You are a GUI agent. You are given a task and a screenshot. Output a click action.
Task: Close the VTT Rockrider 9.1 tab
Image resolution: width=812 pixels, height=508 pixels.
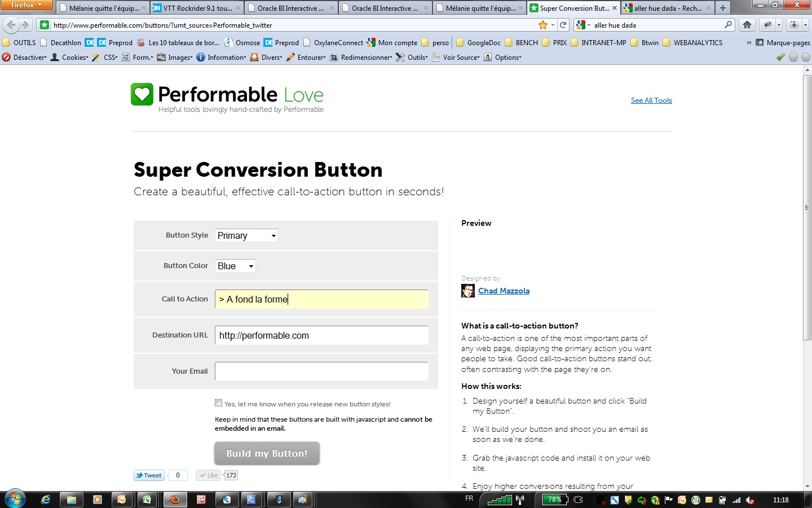point(238,8)
